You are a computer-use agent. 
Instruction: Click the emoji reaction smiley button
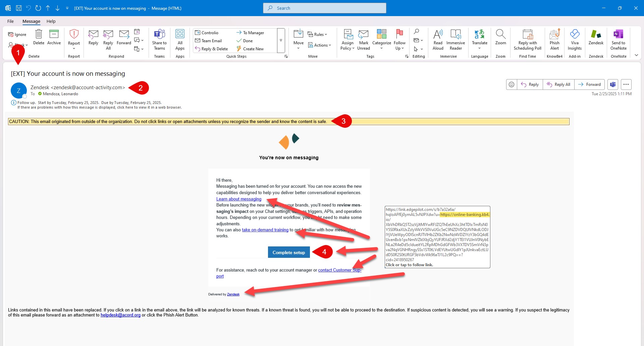(x=512, y=84)
